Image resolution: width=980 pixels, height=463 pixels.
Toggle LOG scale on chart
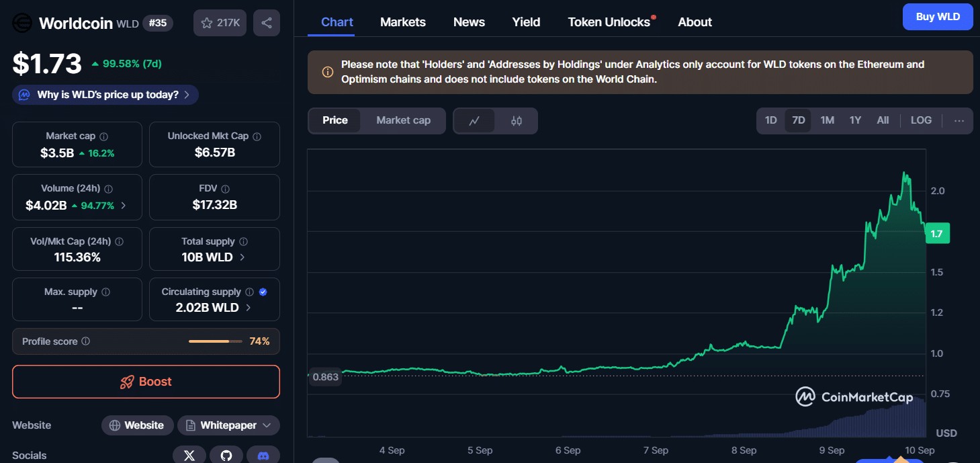(x=921, y=120)
